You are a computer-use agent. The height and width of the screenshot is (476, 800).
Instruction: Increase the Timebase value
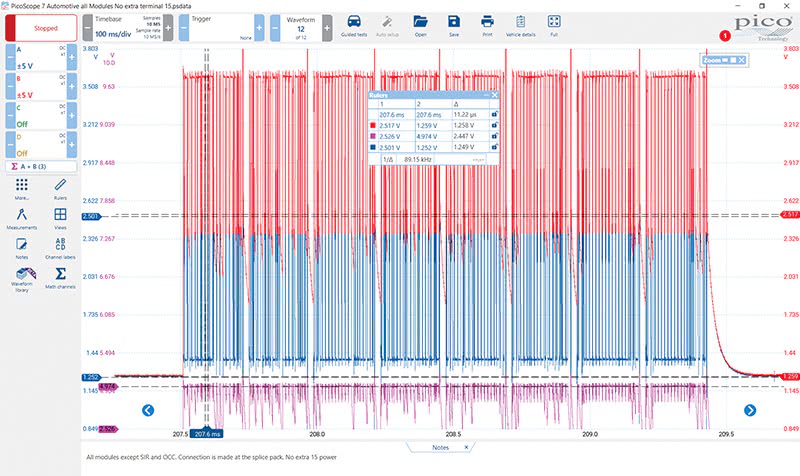coord(168,28)
